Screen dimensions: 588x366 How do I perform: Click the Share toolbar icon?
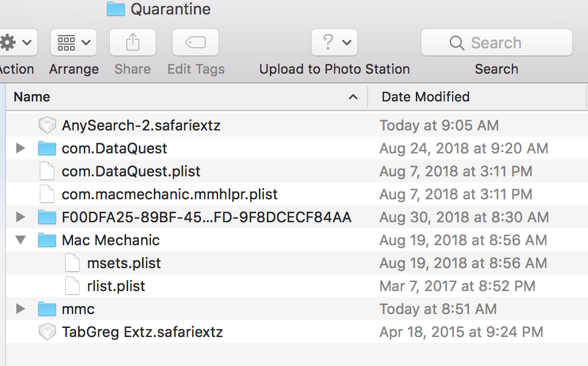(x=133, y=43)
